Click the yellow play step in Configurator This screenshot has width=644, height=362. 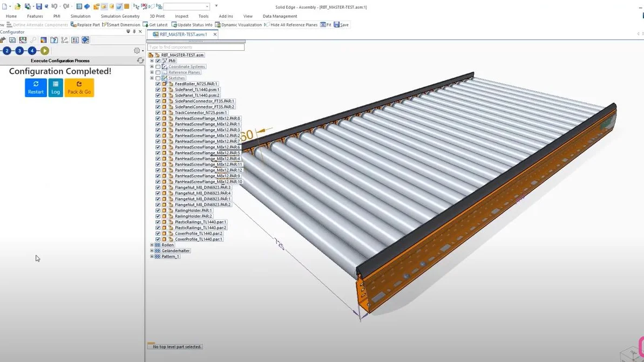pos(45,51)
